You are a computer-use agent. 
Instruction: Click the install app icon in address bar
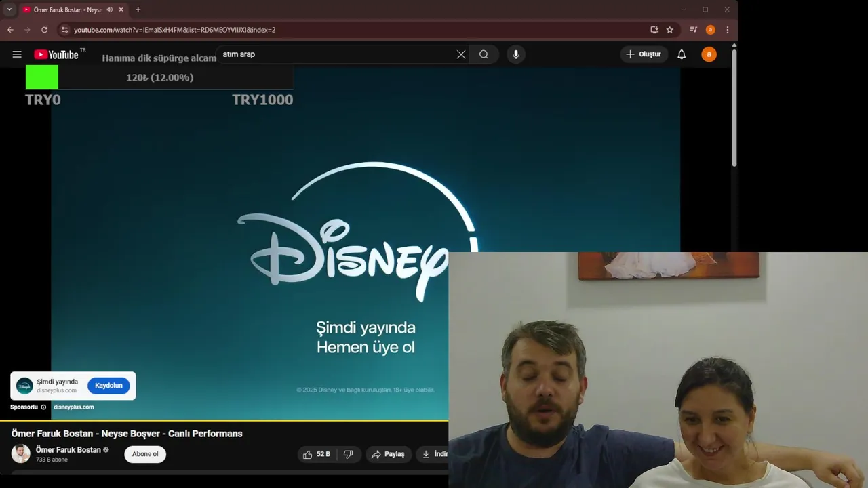[654, 30]
